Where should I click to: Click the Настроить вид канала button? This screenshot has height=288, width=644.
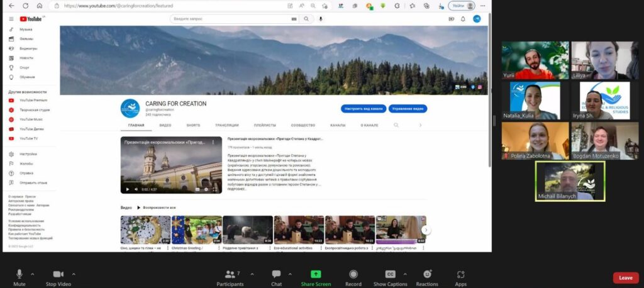tap(364, 109)
